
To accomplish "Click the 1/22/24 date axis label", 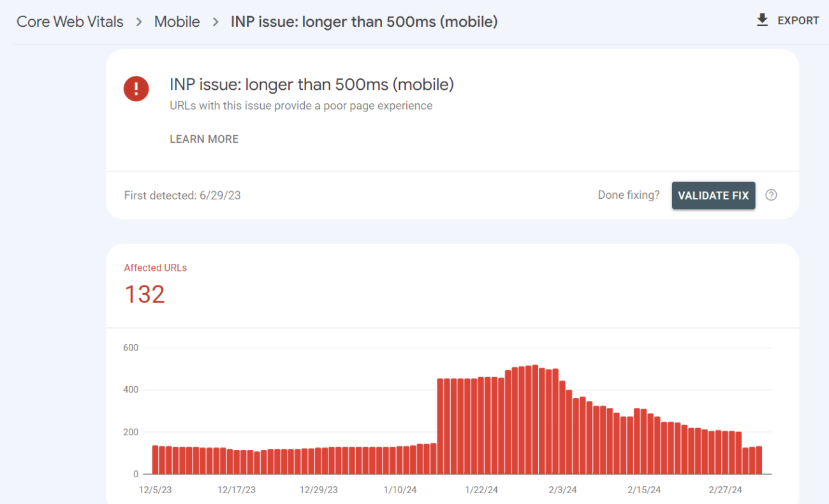I will (x=482, y=490).
